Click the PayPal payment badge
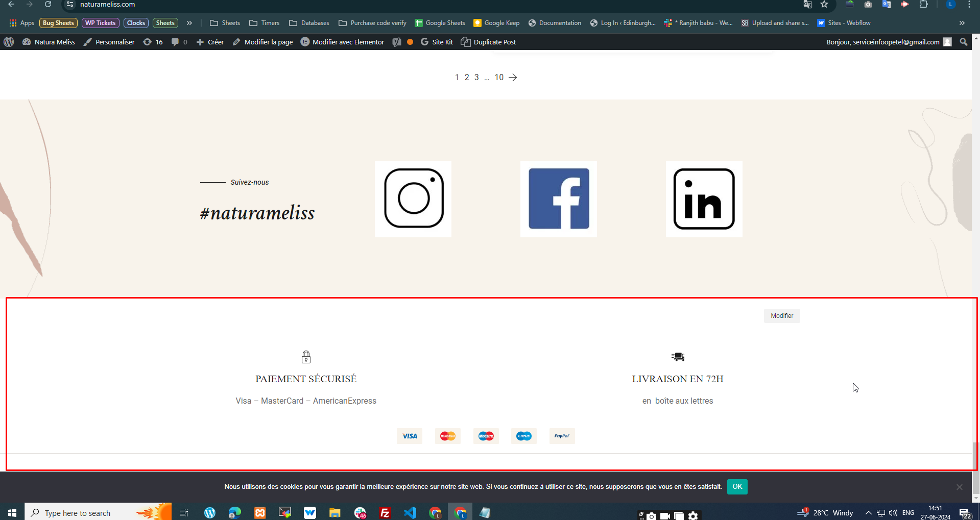Screen dimensions: 980x520 click(x=562, y=436)
